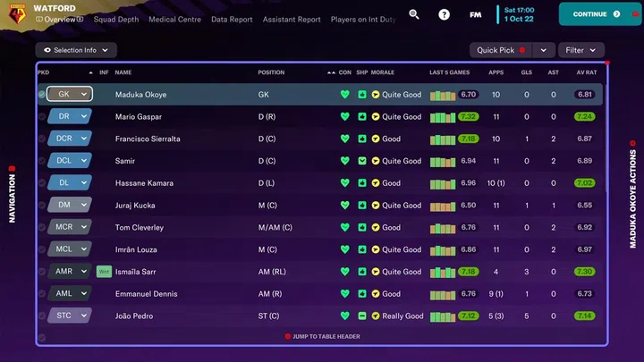Image resolution: width=644 pixels, height=362 pixels.
Task: Click Samir's morale face icon
Action: [376, 161]
